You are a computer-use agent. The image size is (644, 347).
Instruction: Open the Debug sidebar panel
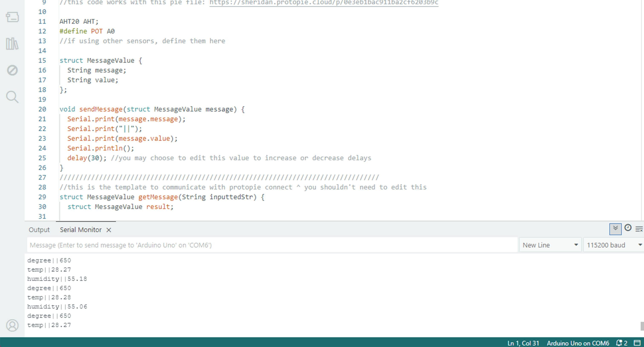point(12,70)
